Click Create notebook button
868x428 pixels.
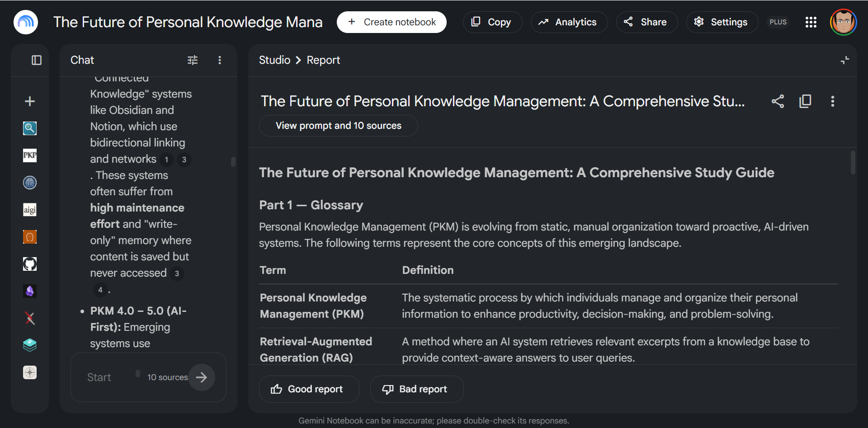[x=392, y=22]
